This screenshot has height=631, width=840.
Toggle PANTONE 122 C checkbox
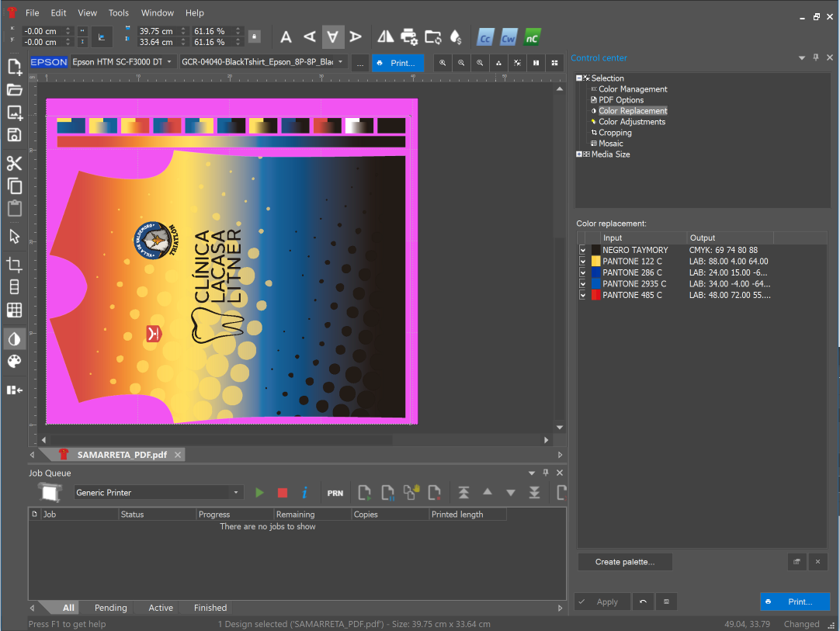[x=582, y=262]
